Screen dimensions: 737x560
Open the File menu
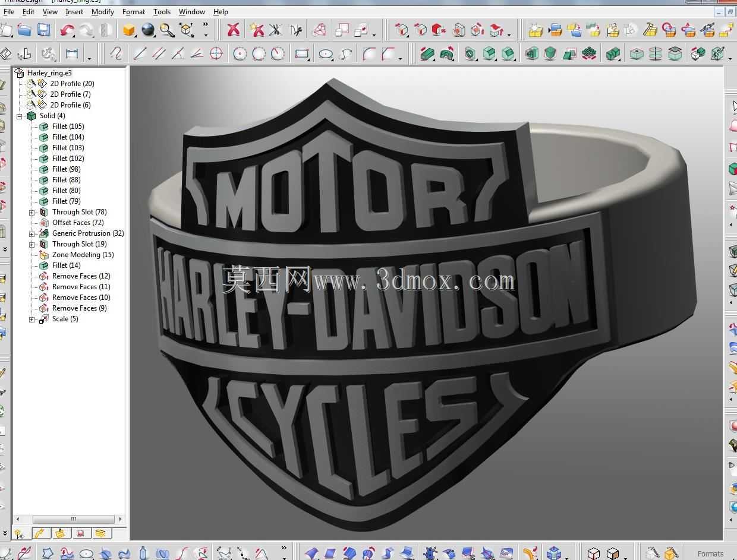coord(9,11)
